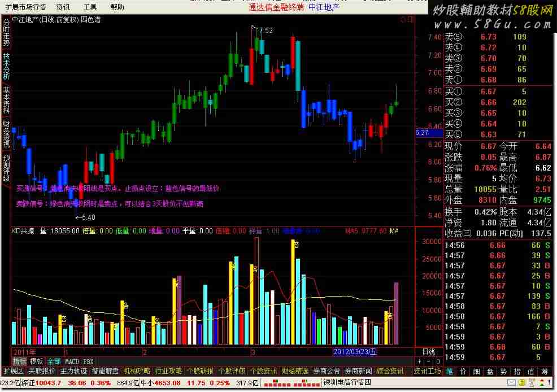
Task: Open the 个股资讯 bottom tab
Action: click(x=263, y=371)
